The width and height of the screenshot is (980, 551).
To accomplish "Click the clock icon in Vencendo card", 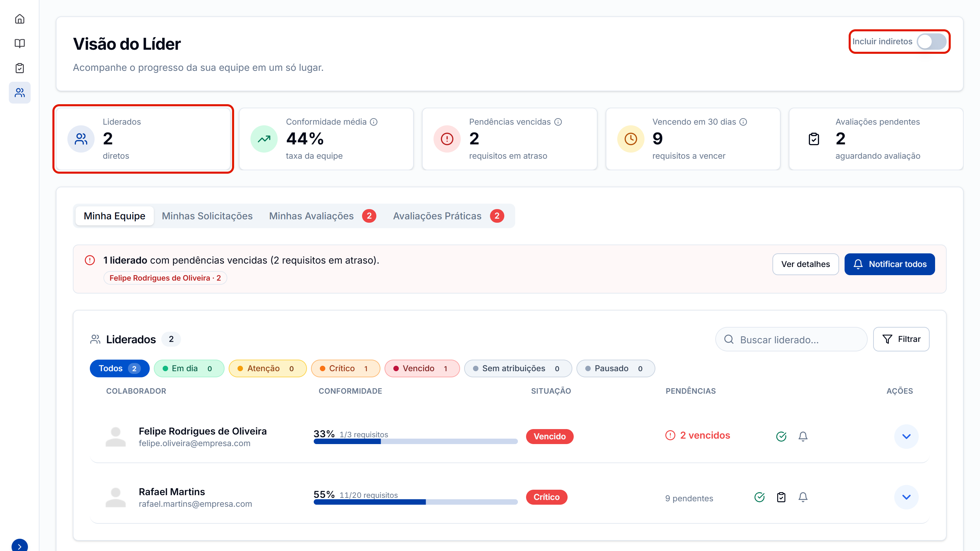I will 631,139.
